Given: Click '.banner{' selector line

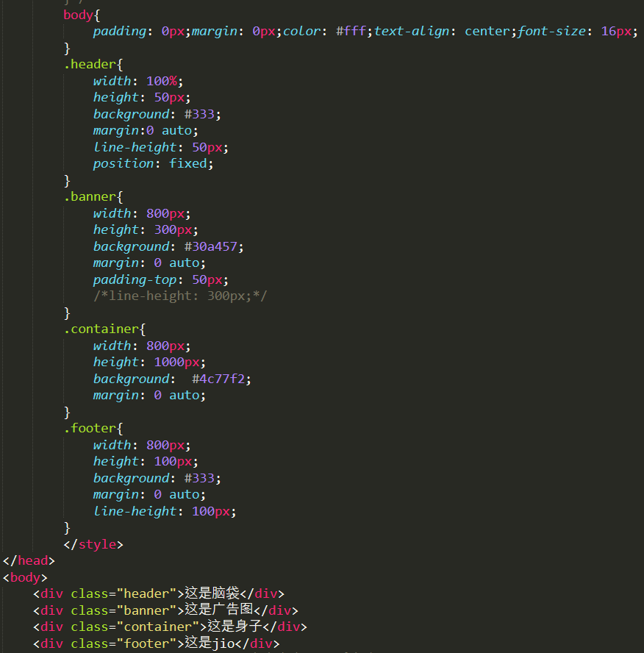Looking at the screenshot, I should coord(93,196).
